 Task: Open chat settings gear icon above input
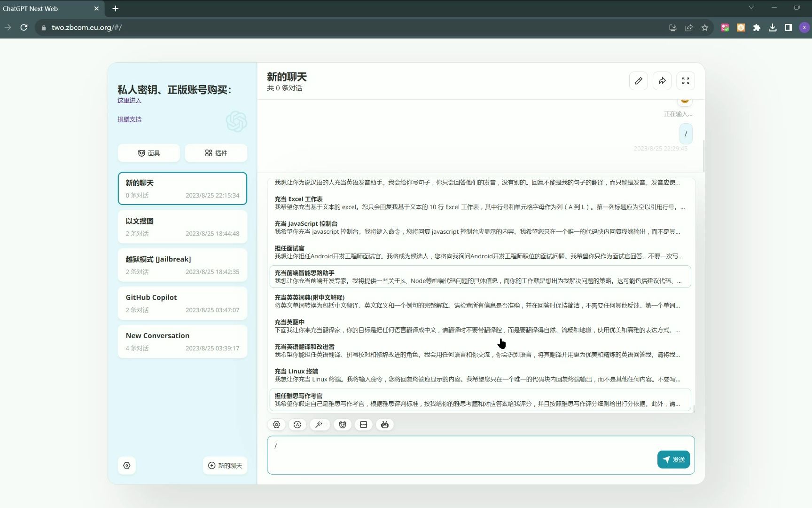pos(276,425)
